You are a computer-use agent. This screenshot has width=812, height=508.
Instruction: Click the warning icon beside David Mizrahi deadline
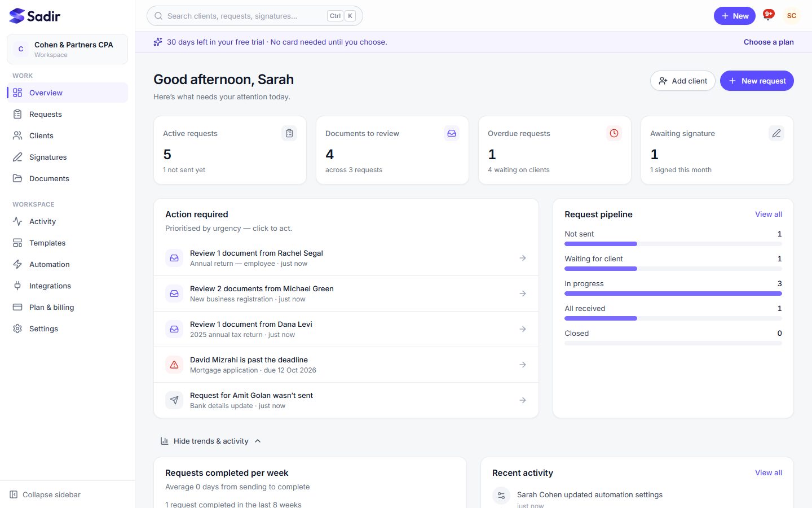(x=174, y=365)
